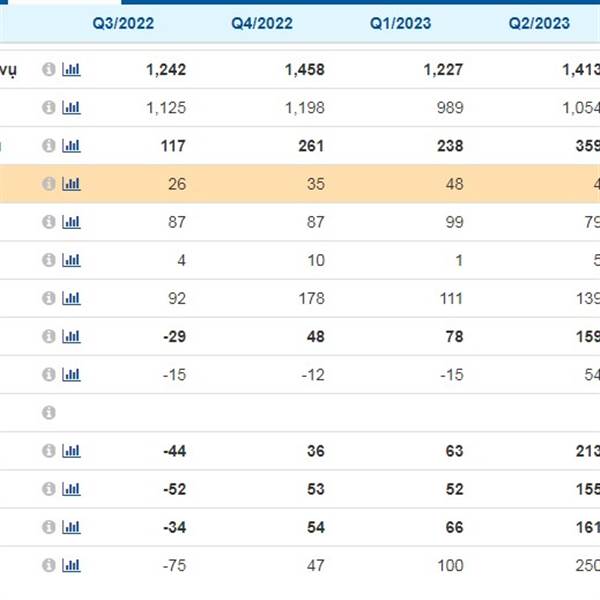Click the 111 value cell
This screenshot has width=600, height=600.
[451, 298]
